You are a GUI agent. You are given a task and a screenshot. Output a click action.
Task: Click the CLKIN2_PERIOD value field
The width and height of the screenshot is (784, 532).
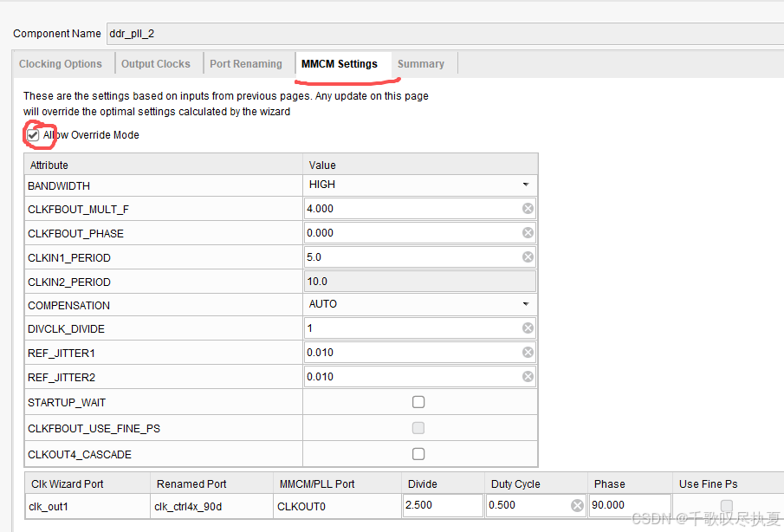tap(420, 282)
